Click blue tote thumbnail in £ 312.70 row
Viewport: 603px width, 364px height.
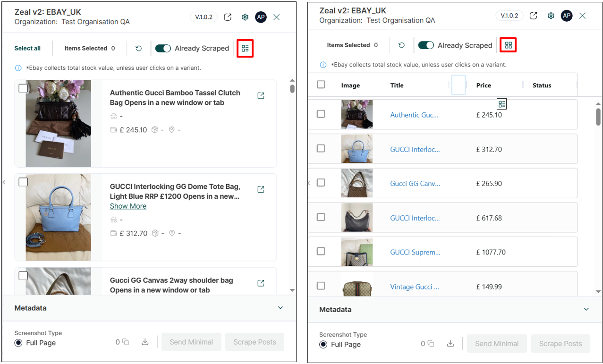click(357, 149)
